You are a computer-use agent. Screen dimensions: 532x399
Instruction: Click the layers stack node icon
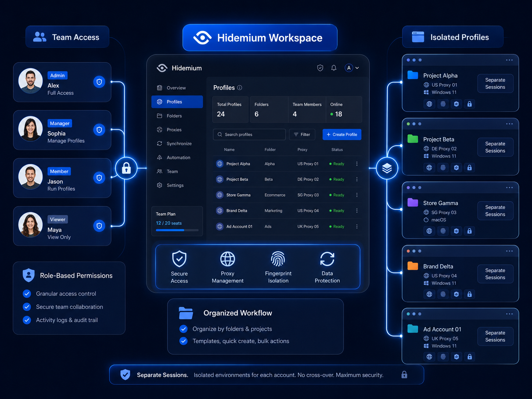[387, 168]
